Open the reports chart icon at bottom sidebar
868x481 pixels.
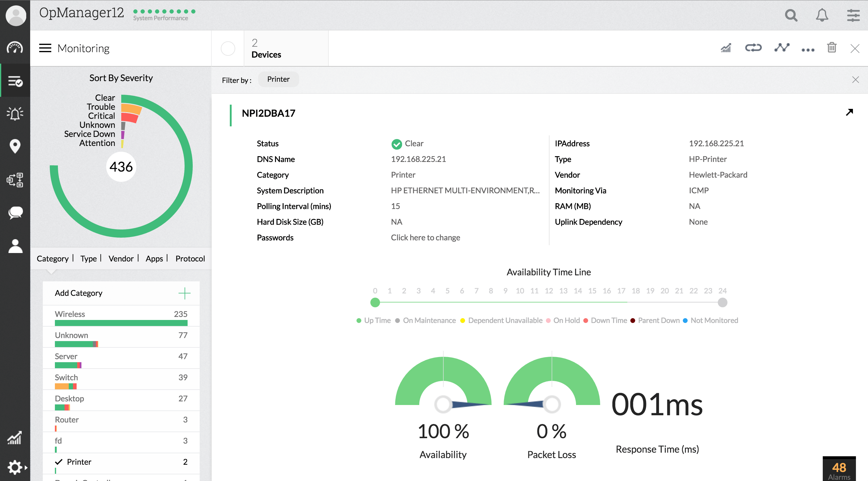click(15, 438)
